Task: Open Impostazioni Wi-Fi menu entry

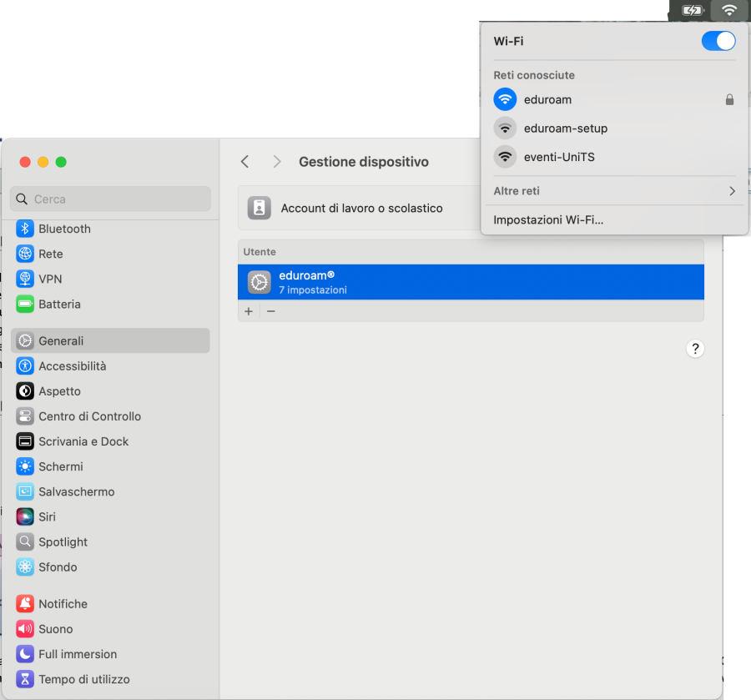Action: click(x=548, y=220)
